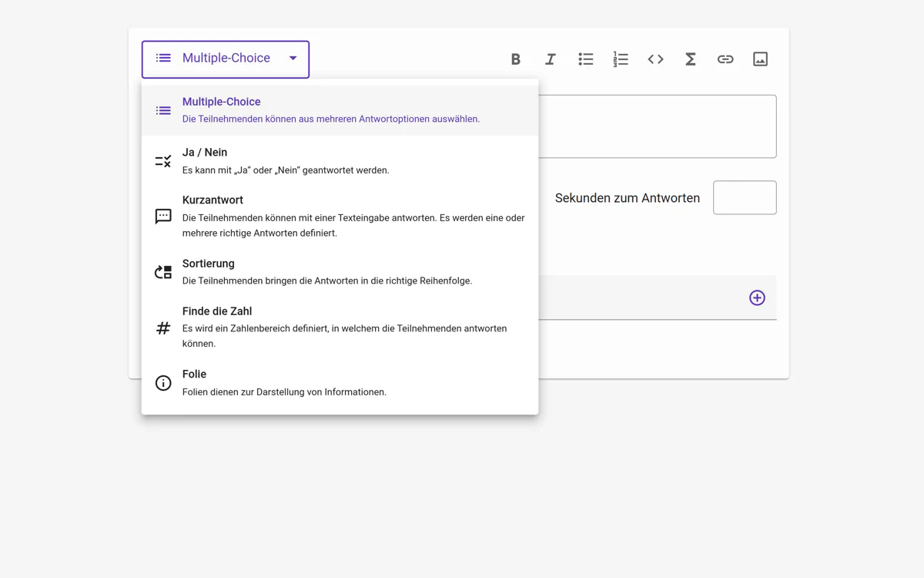Add a new answer with plus icon

pyautogui.click(x=757, y=297)
